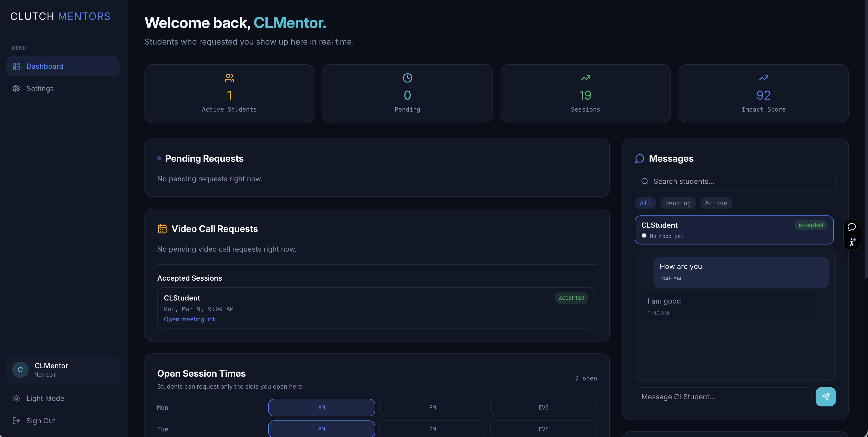The image size is (868, 437).
Task: Click the Impact Score trend icon
Action: (x=763, y=78)
